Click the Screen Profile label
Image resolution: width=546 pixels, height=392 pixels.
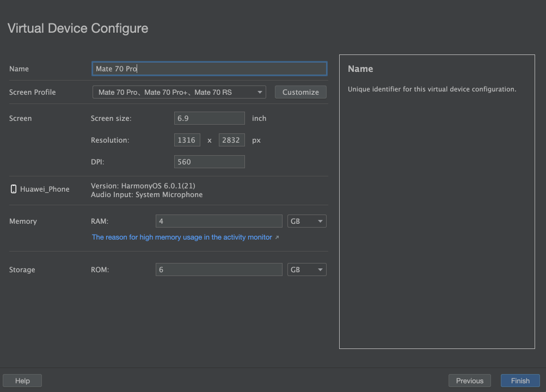(32, 92)
